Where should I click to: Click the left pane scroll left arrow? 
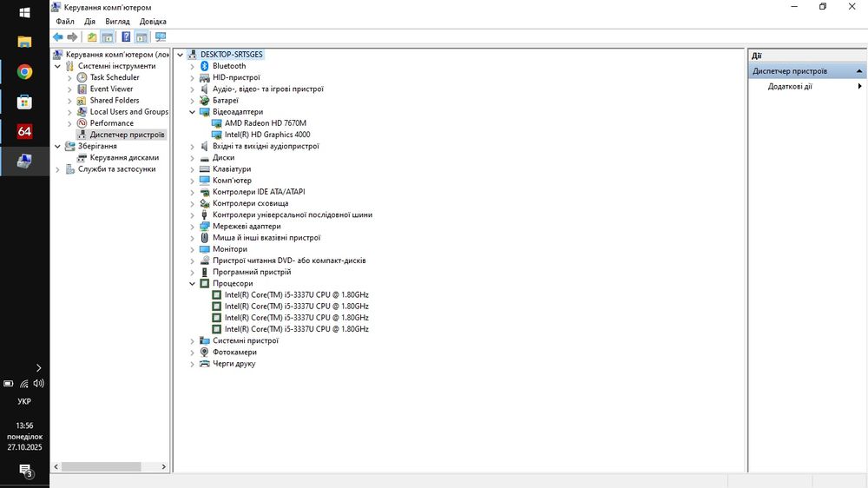pyautogui.click(x=56, y=467)
